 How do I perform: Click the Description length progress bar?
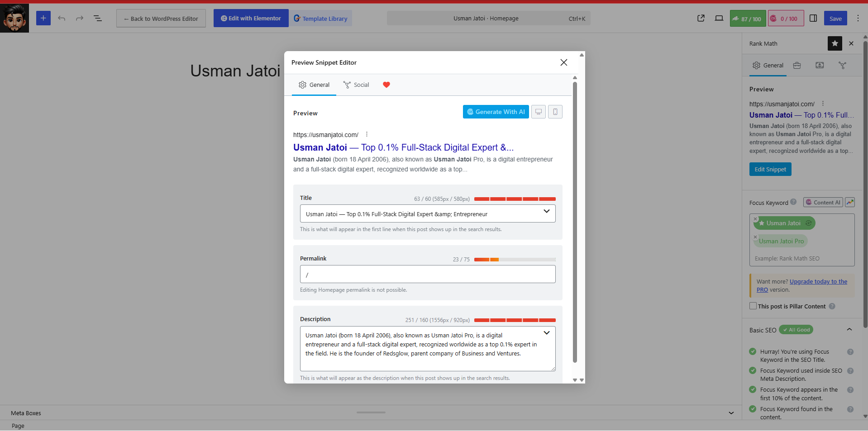tap(515, 320)
